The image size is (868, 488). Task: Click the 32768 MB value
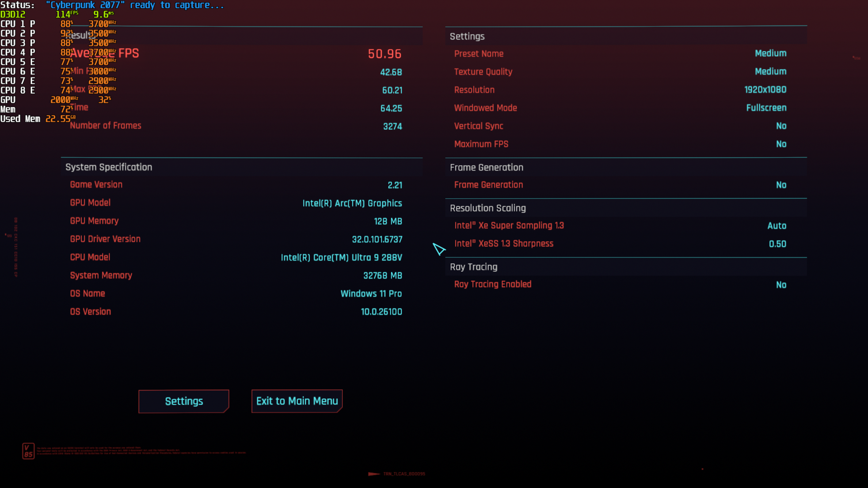(x=382, y=276)
